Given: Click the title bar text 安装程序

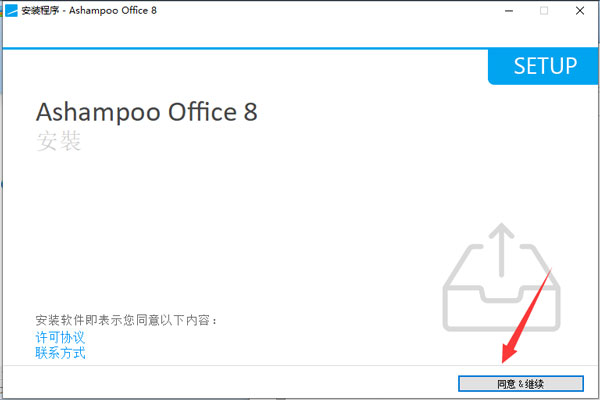Looking at the screenshot, I should tap(42, 10).
